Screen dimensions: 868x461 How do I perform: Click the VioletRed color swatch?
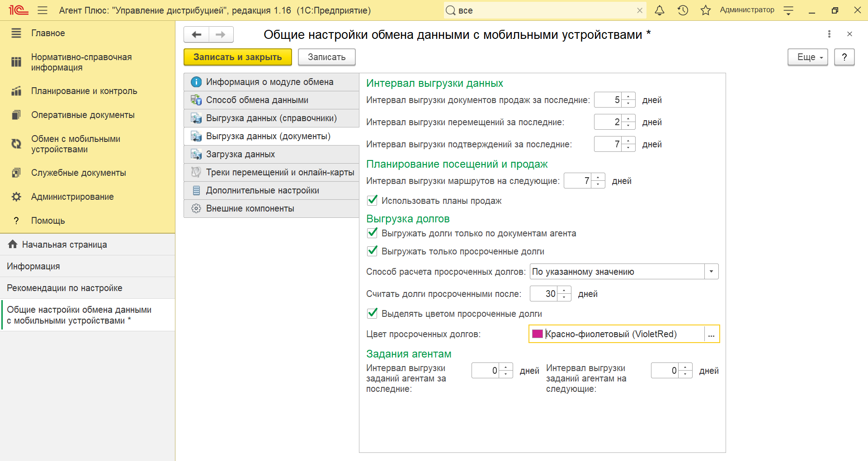tap(537, 334)
